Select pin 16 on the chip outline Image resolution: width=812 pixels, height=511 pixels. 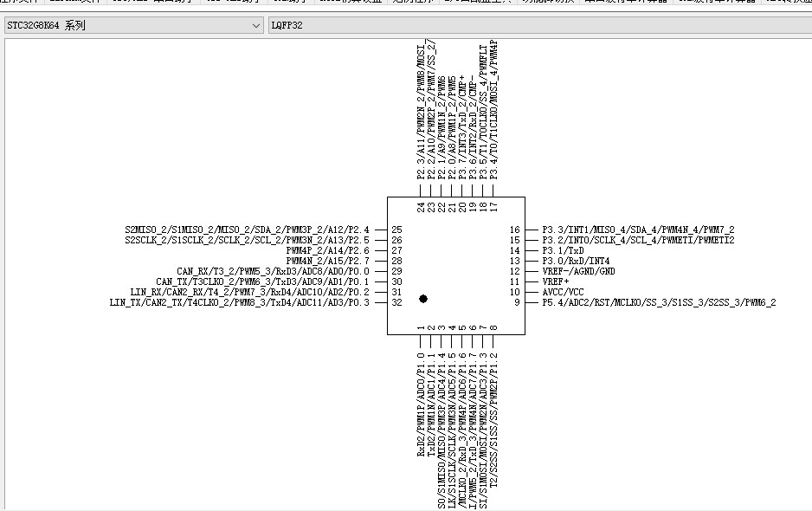[515, 230]
